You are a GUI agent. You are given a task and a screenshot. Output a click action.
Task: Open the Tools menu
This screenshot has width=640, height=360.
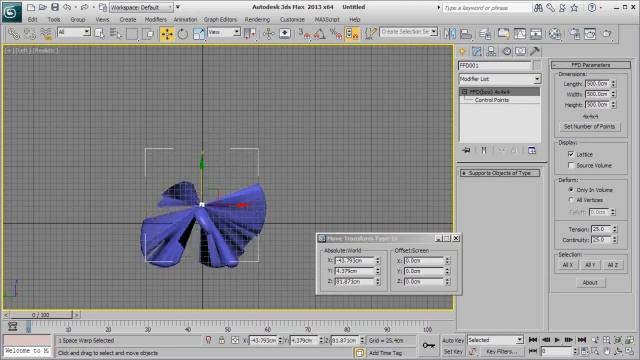(54, 19)
